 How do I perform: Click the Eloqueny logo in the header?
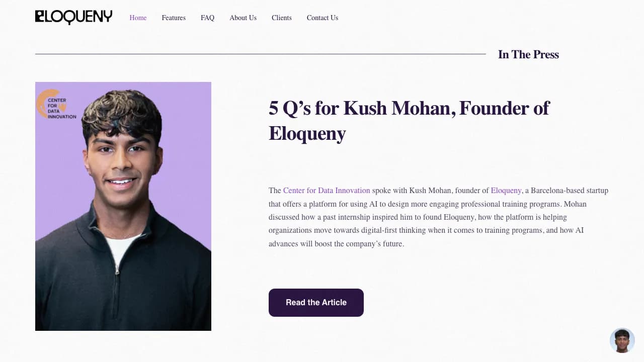pos(73,17)
